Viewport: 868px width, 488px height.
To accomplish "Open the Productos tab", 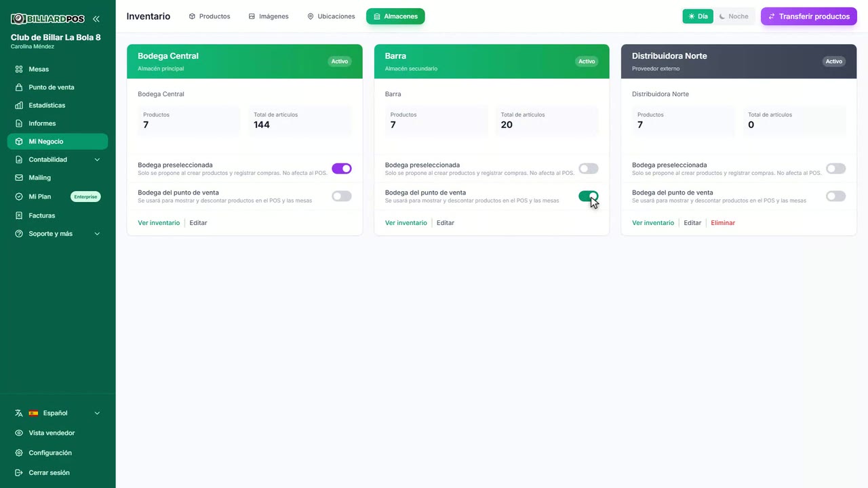I will (x=210, y=16).
